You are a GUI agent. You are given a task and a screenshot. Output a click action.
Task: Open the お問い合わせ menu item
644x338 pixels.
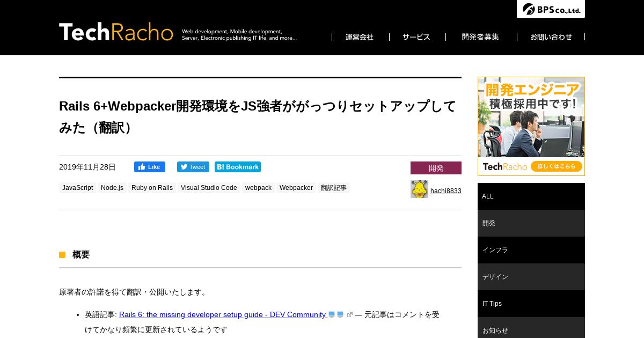click(x=551, y=37)
